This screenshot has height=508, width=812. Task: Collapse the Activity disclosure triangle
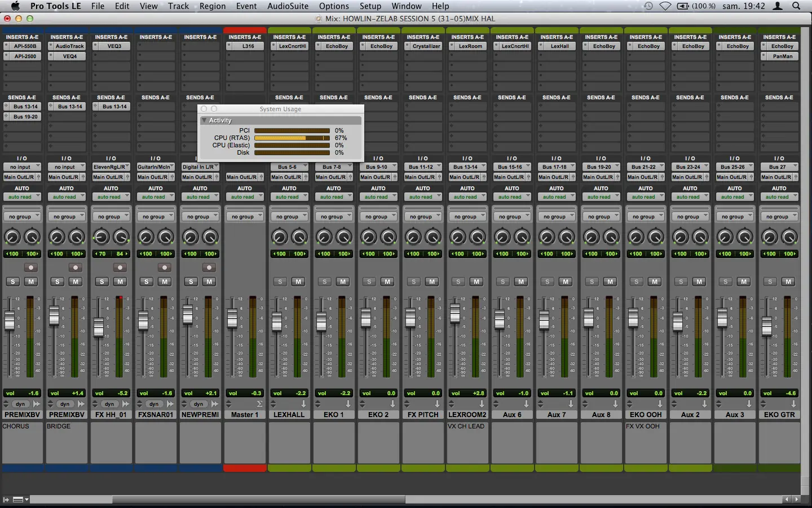(x=204, y=121)
